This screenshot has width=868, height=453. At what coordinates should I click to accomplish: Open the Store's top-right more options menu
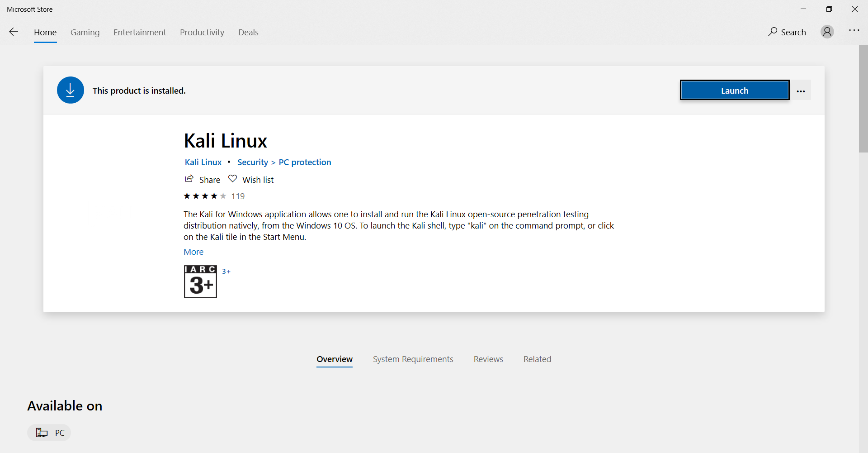[x=854, y=30]
